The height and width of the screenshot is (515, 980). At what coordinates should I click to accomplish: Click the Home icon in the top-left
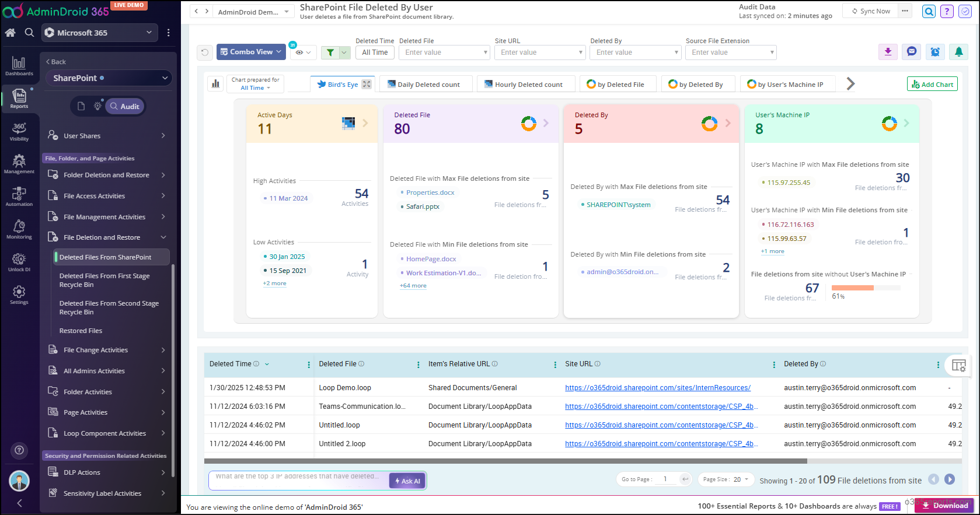point(11,33)
